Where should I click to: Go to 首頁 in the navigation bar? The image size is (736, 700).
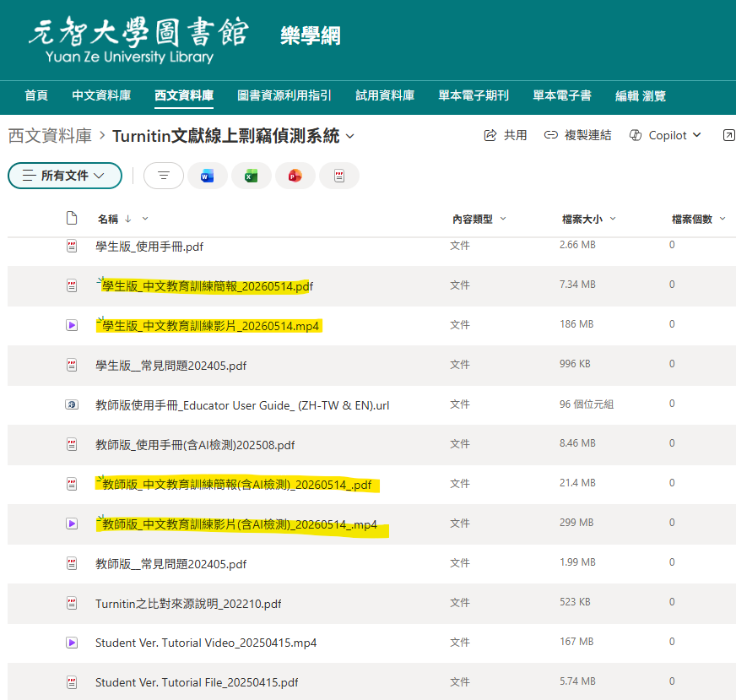36,95
